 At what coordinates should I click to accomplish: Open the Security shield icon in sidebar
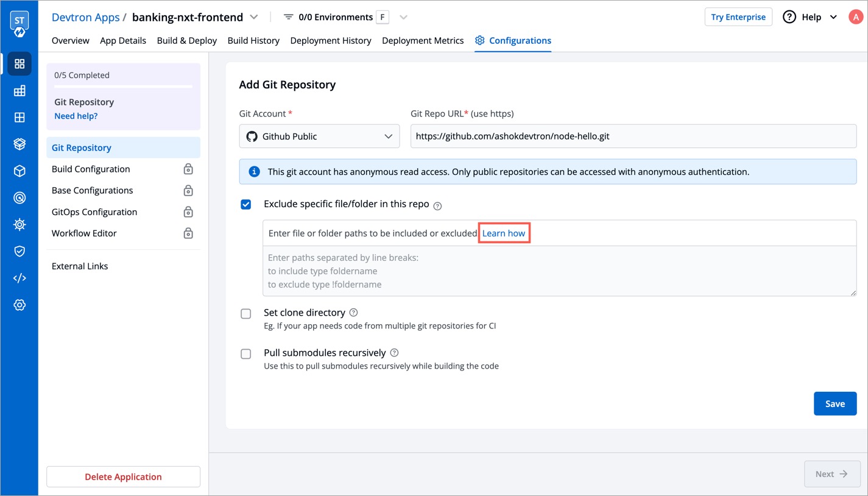tap(19, 251)
